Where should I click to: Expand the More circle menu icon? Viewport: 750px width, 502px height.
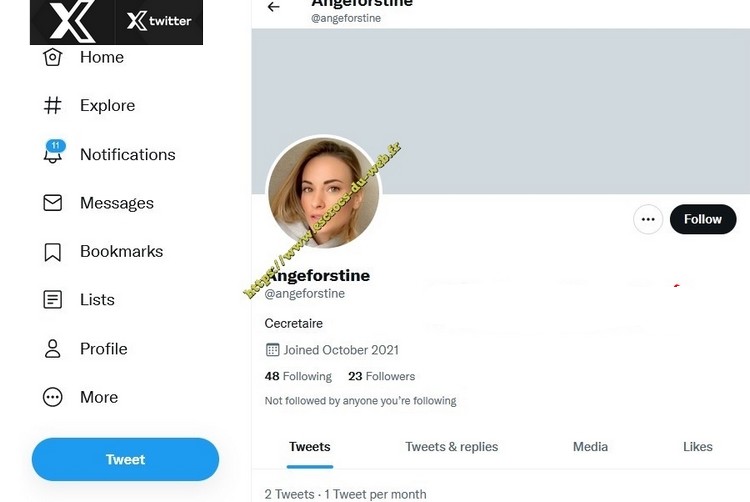pos(53,397)
